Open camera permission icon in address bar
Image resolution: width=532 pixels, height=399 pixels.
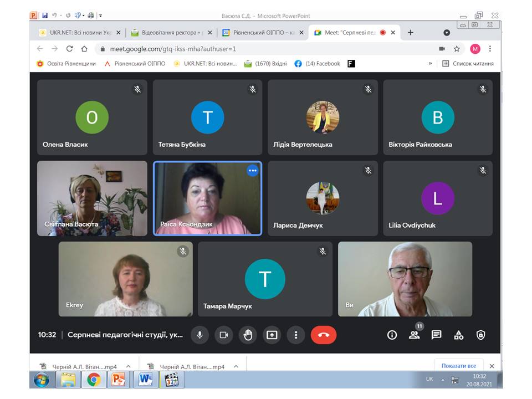[442, 49]
